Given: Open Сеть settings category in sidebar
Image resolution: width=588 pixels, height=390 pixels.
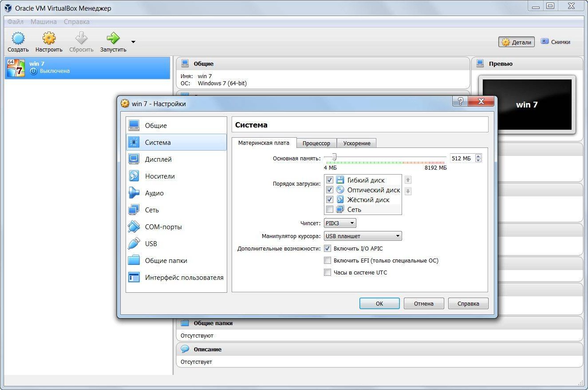Looking at the screenshot, I should (x=176, y=210).
